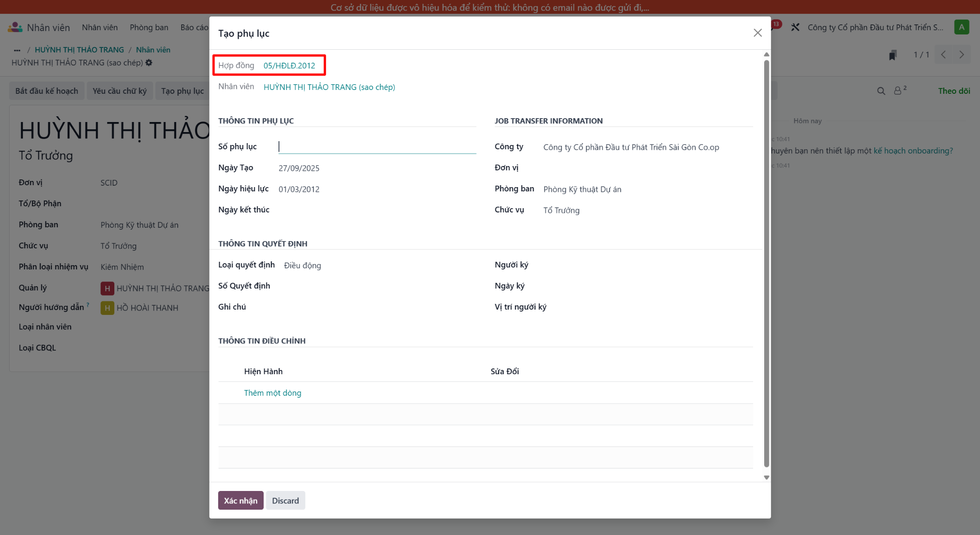Click Discard button
980x535 pixels.
[285, 501]
